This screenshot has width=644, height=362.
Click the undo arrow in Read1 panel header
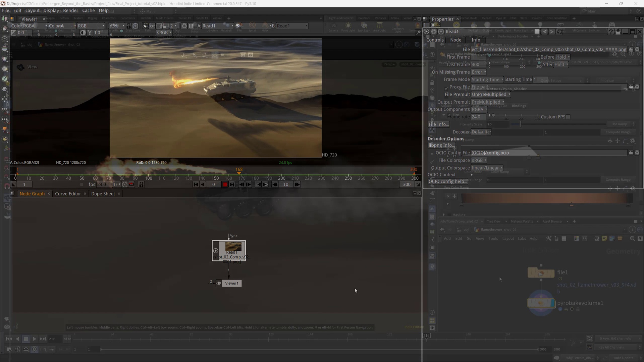tap(545, 32)
